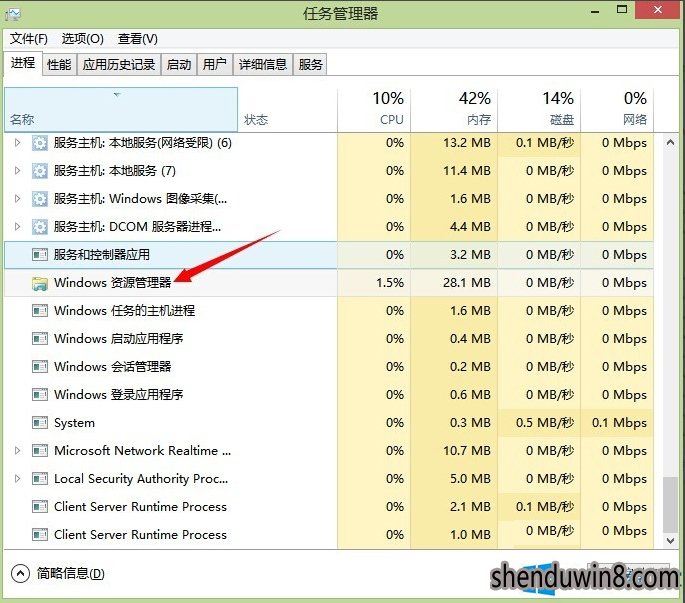Minimize the 任务管理器 window
The width and height of the screenshot is (685, 603).
595,10
